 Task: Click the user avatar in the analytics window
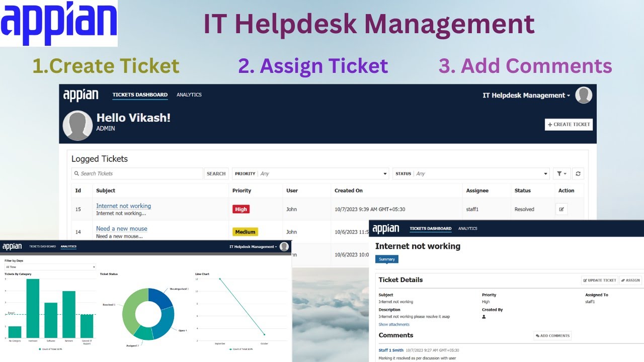click(284, 246)
